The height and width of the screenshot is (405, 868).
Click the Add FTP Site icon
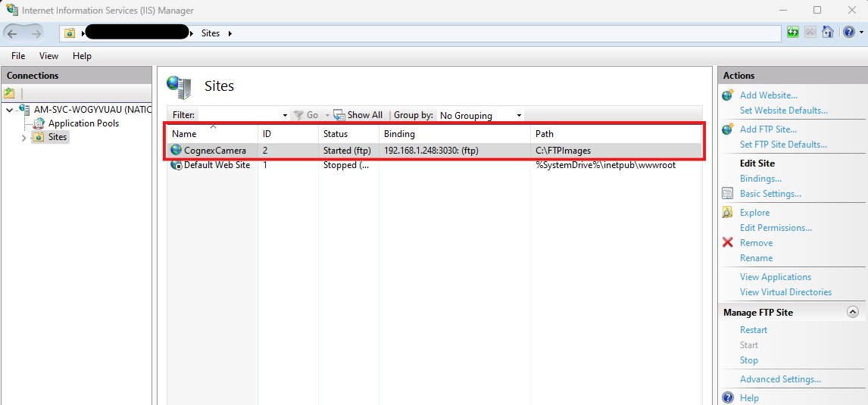(x=727, y=129)
